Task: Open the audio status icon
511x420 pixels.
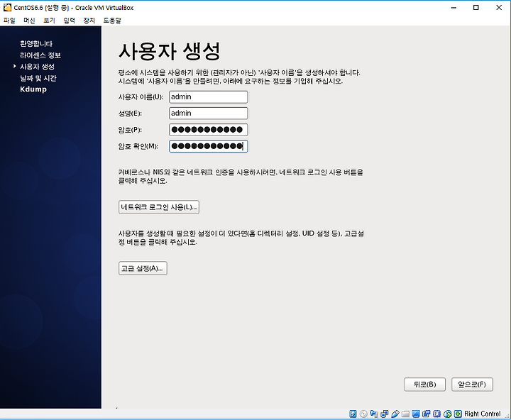Action: tap(374, 414)
